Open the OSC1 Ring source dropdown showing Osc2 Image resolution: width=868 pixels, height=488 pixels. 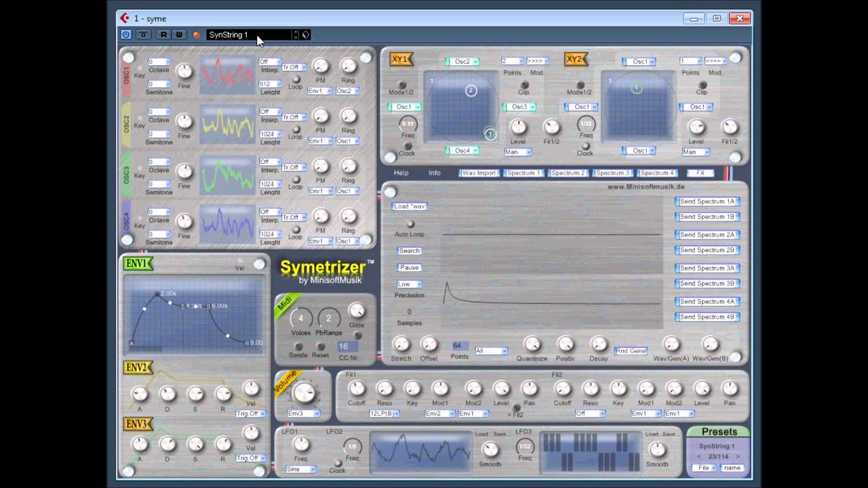coord(347,91)
